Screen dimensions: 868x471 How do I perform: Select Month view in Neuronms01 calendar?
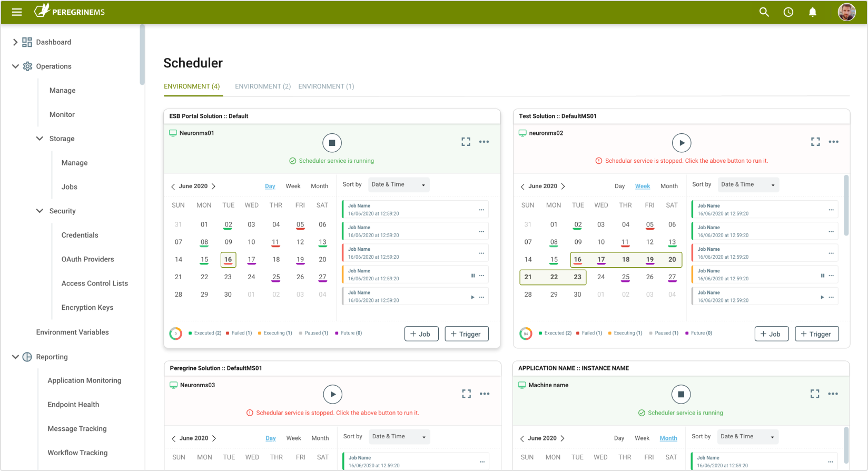click(319, 187)
